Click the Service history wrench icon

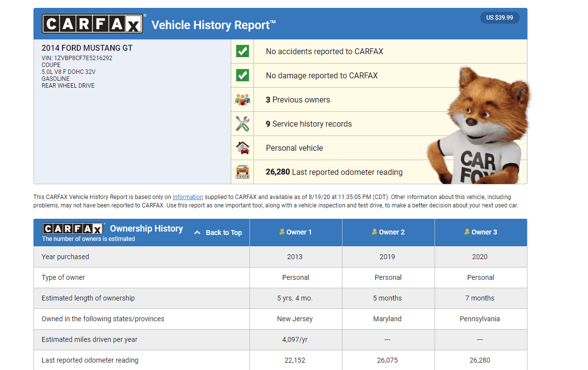tap(242, 124)
